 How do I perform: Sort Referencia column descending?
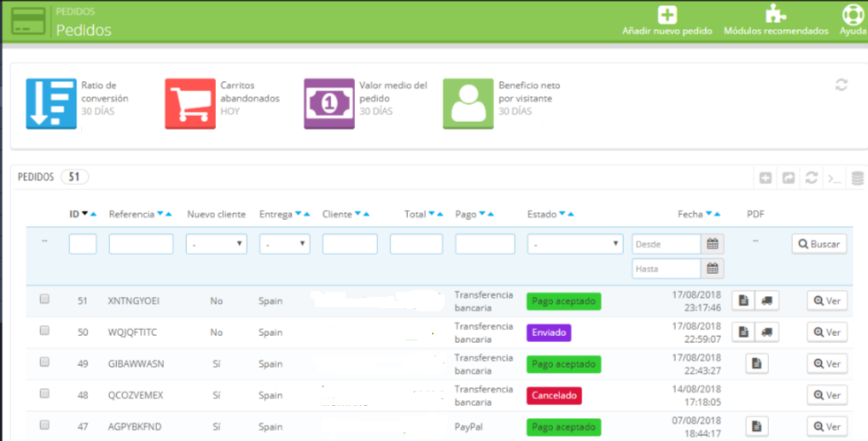click(x=160, y=213)
